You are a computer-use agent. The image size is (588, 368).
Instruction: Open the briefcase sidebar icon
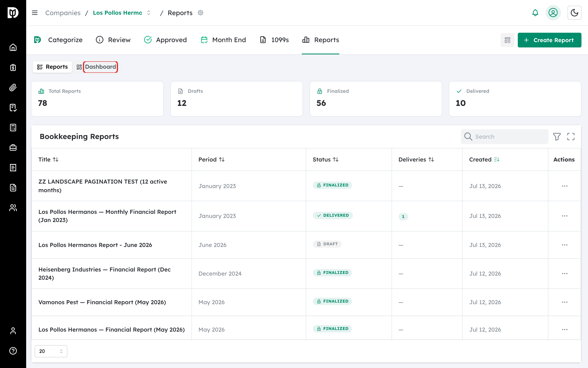click(x=13, y=147)
